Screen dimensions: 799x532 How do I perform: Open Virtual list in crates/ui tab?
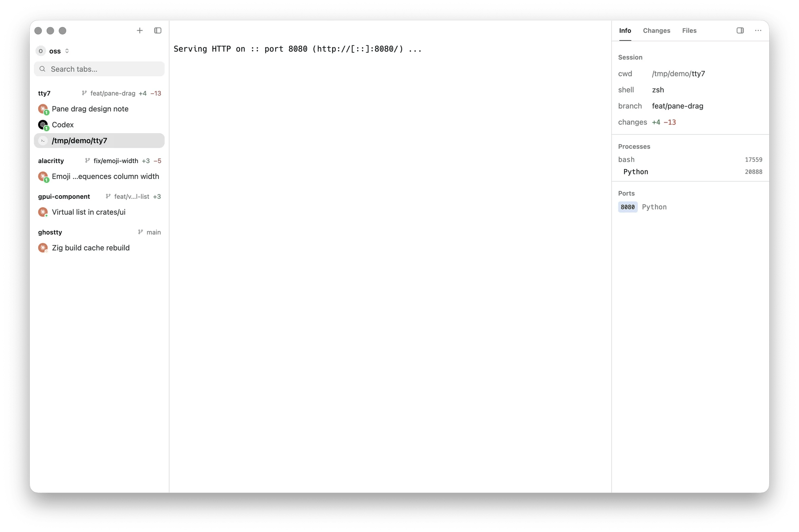[x=99, y=212]
